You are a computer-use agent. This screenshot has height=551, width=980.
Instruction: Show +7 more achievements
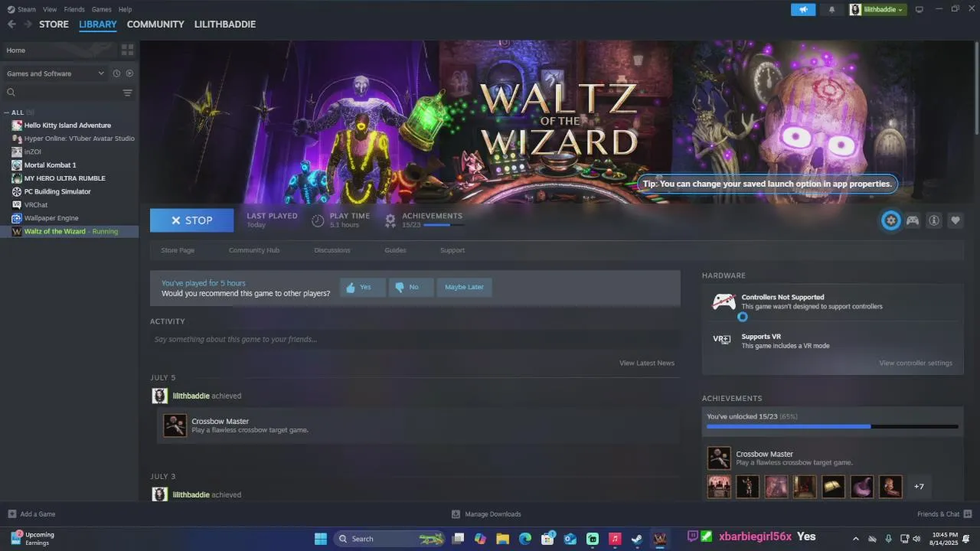point(919,487)
